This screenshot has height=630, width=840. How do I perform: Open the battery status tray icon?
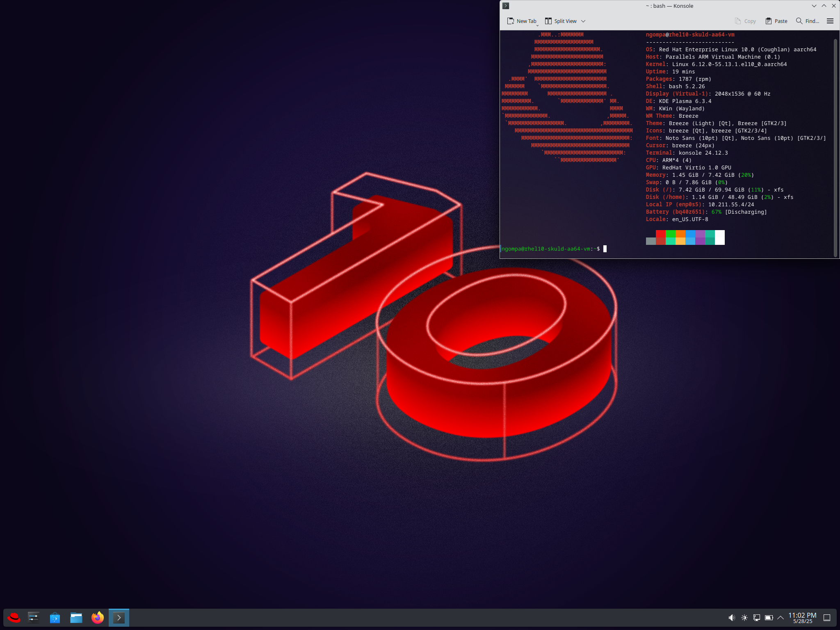point(769,618)
